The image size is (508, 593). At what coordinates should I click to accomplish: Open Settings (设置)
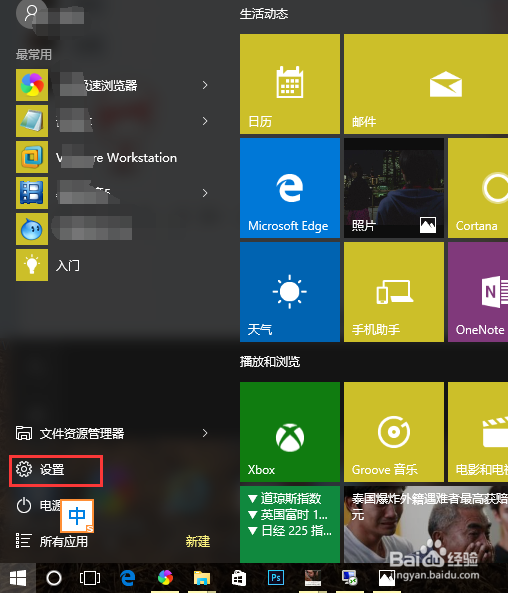pyautogui.click(x=56, y=470)
